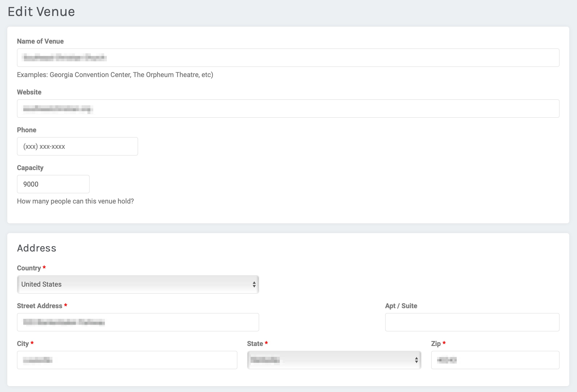Click the 'Phone' field label
The height and width of the screenshot is (392, 577).
pos(27,130)
